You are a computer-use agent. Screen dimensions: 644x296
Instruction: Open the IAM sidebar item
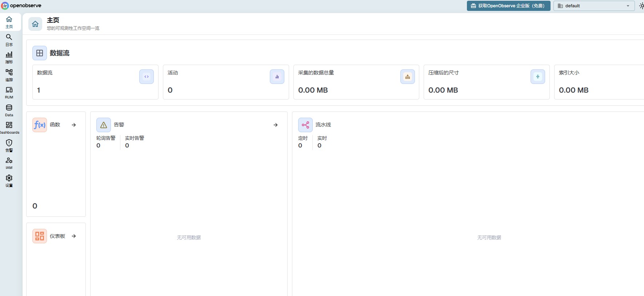pos(9,163)
